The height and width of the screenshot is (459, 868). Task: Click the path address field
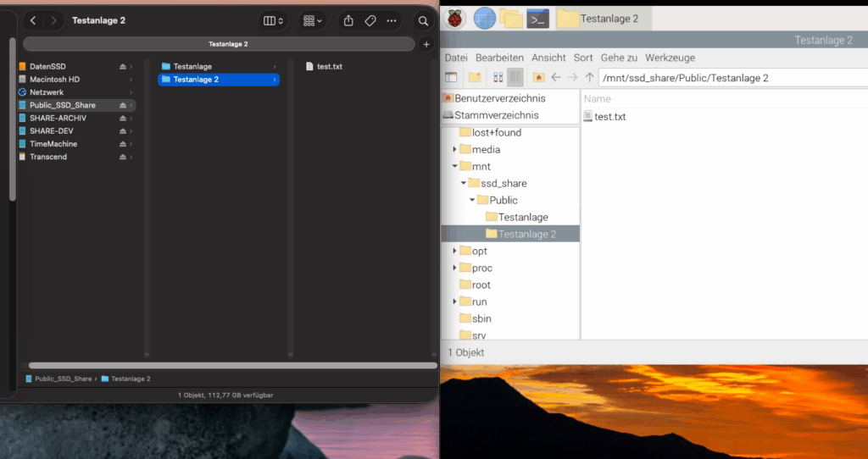click(x=729, y=78)
